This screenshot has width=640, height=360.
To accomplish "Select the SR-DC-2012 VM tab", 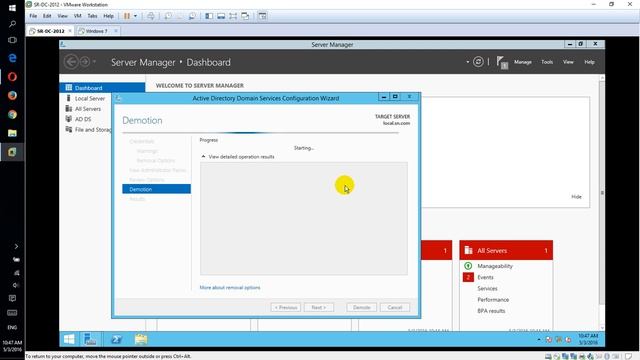I will click(50, 31).
